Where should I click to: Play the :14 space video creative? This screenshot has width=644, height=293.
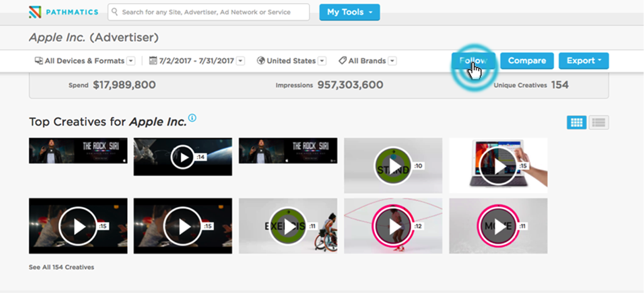click(x=183, y=157)
